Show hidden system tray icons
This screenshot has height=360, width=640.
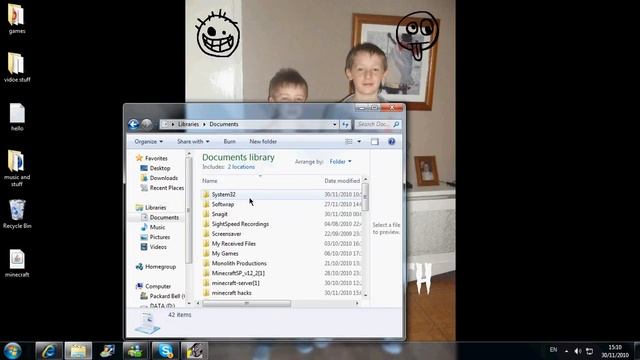pos(566,351)
